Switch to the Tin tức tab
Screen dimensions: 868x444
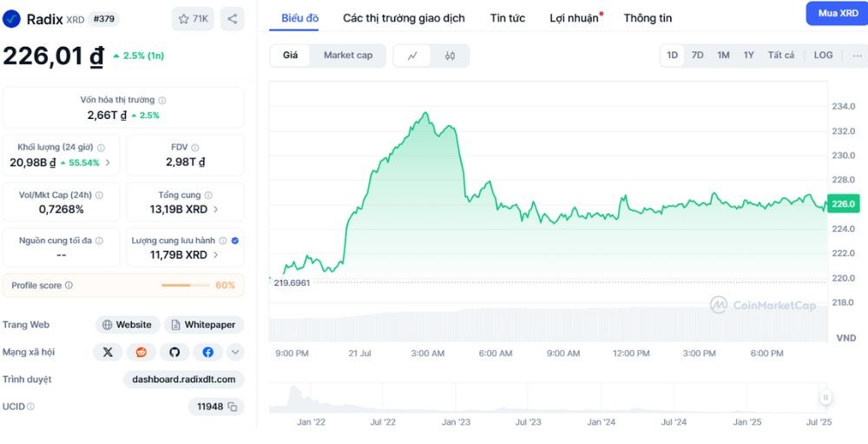507,18
